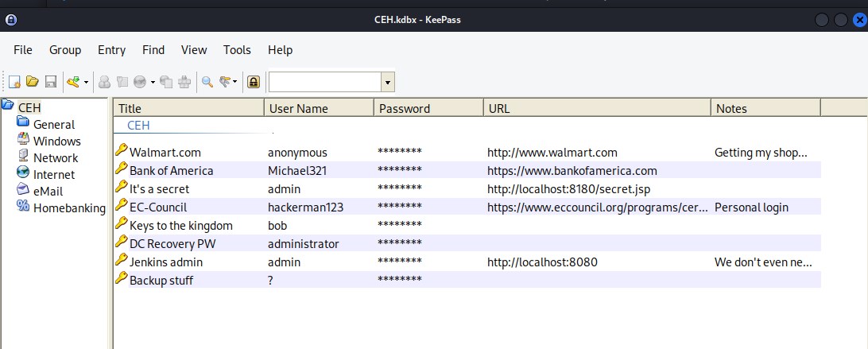This screenshot has height=349, width=868.
Task: Expand the Show Entries dropdown arrow
Action: click(235, 82)
